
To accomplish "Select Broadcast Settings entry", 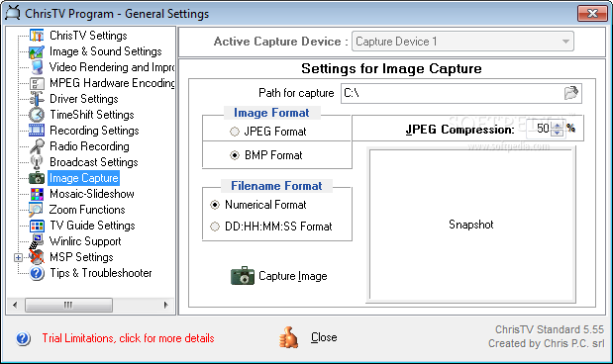I will [x=94, y=162].
